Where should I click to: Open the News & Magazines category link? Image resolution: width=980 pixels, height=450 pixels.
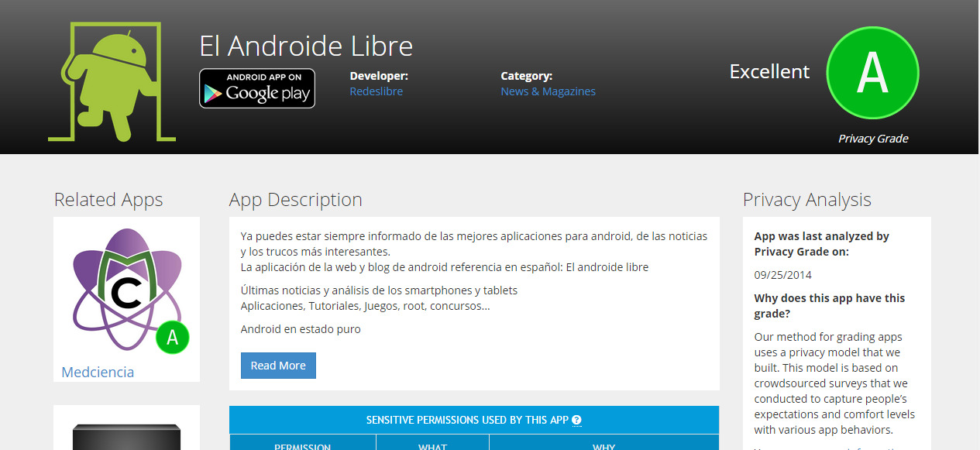548,91
